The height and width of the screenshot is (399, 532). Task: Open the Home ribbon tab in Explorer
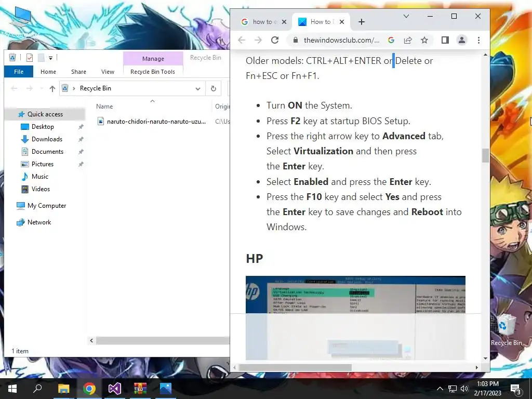pyautogui.click(x=48, y=72)
